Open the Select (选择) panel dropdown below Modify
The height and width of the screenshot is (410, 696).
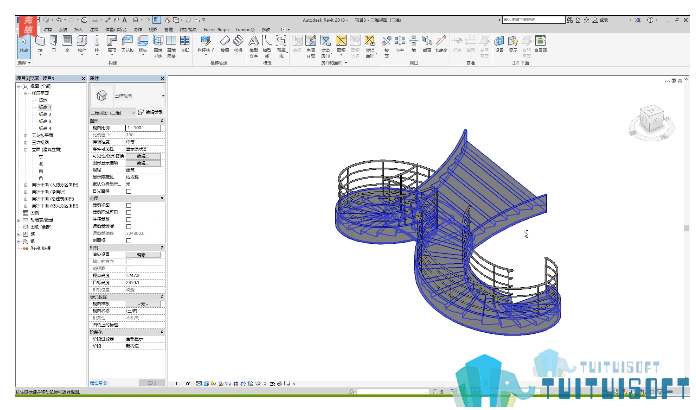point(24,63)
